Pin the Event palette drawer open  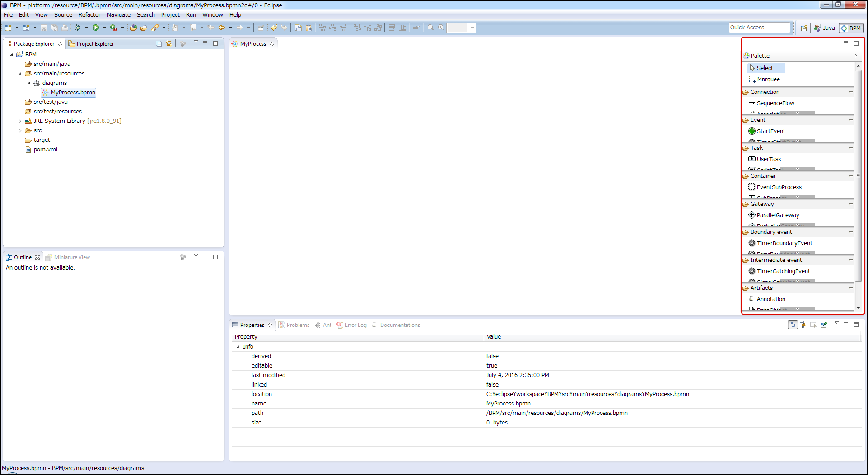851,120
